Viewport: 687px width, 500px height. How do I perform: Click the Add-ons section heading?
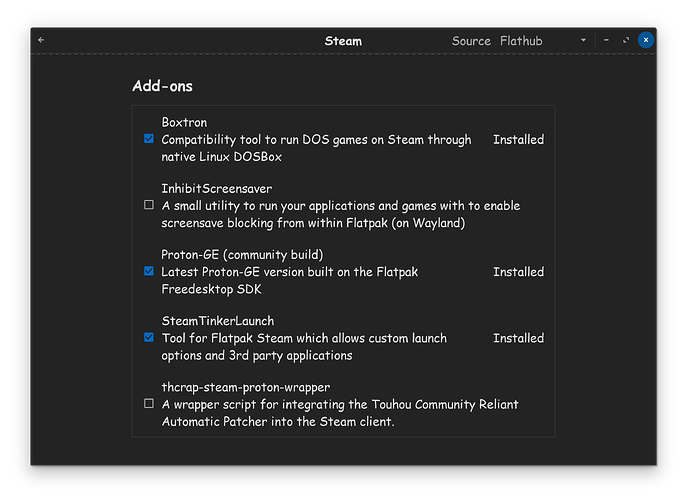[163, 86]
